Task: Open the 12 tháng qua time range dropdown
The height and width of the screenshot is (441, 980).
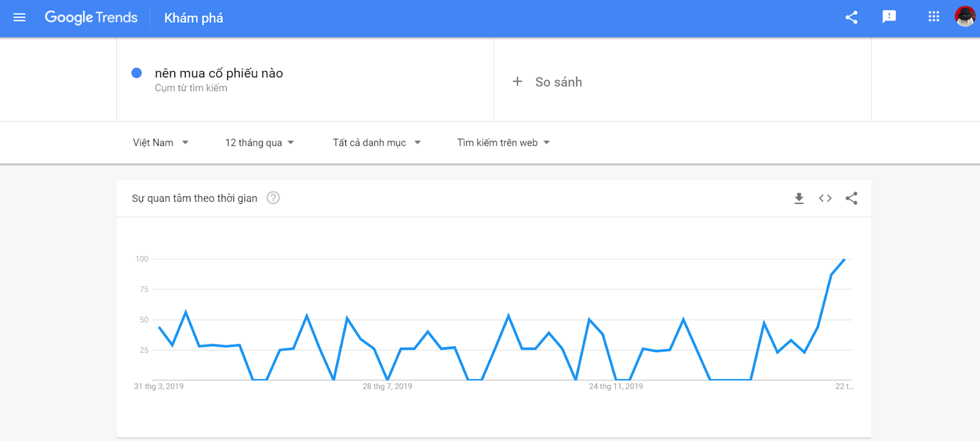Action: 259,143
